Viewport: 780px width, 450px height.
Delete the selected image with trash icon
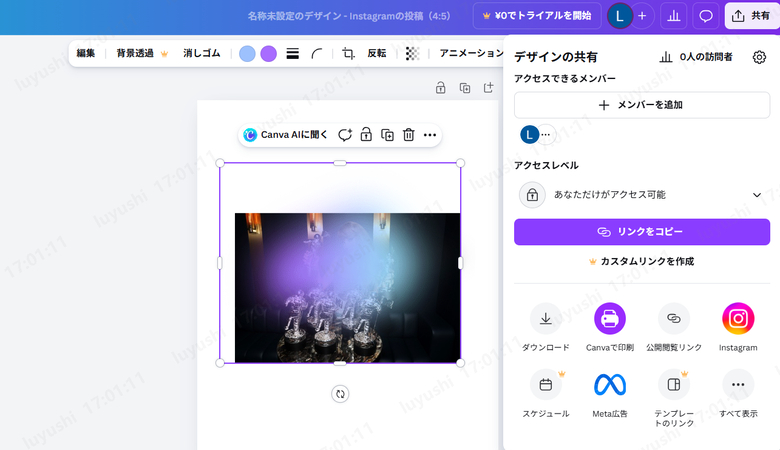408,135
